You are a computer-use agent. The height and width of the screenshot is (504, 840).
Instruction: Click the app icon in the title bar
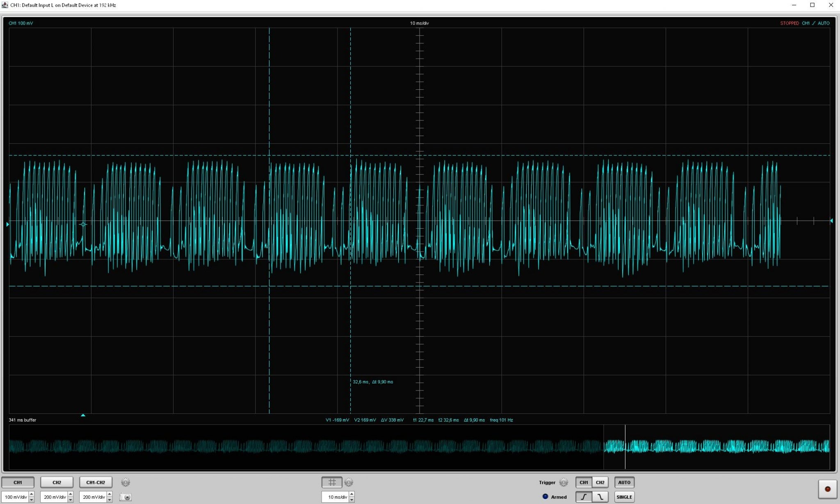point(5,5)
